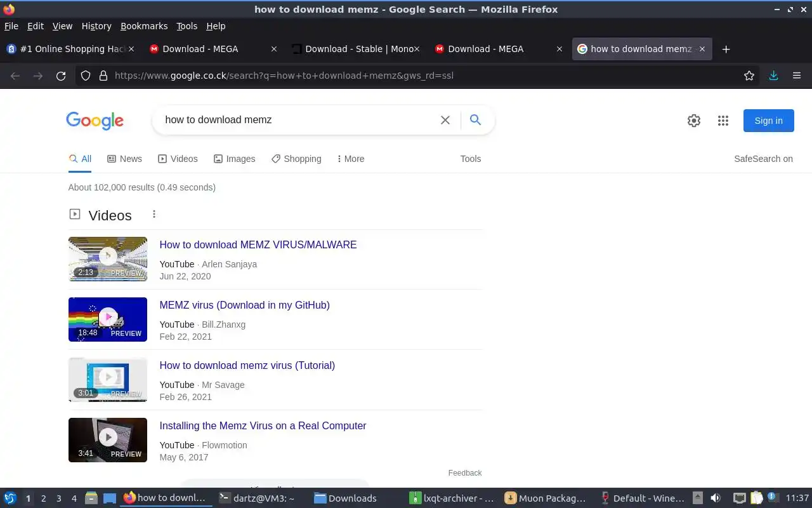Play the 3:41 video thumbnail
812x508 pixels.
pos(108,440)
